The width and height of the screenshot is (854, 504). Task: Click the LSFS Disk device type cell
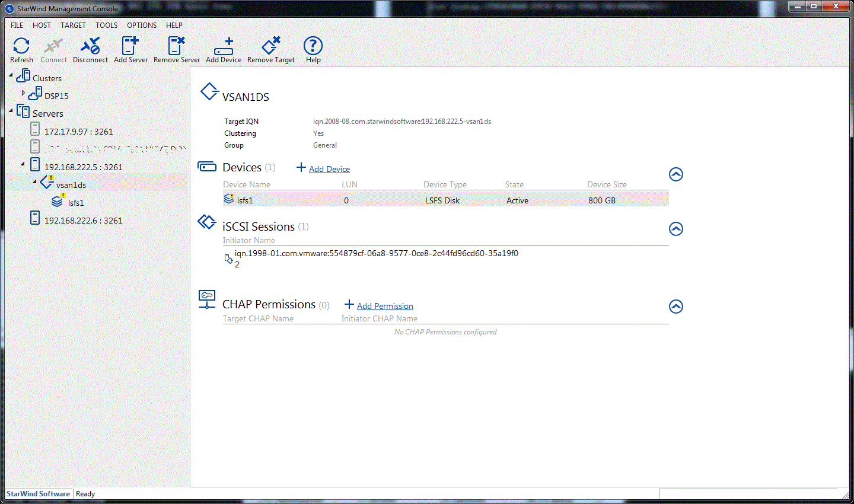click(x=442, y=200)
